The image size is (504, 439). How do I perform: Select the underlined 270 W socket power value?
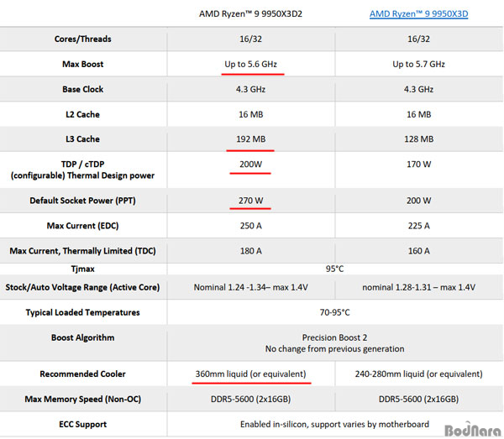coord(251,201)
